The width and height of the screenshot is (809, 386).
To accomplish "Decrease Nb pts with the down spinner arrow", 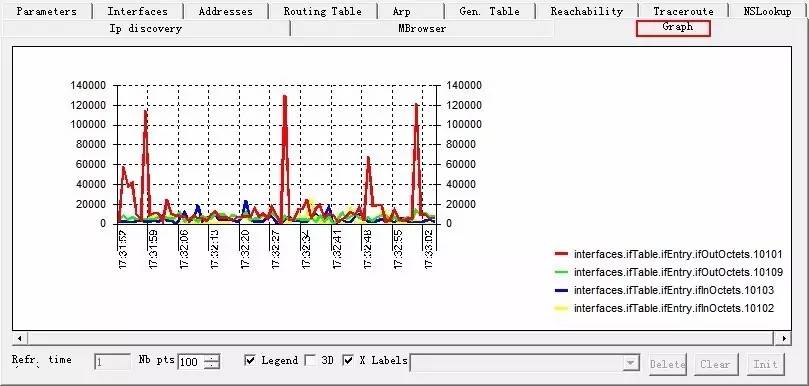I will pos(212,365).
